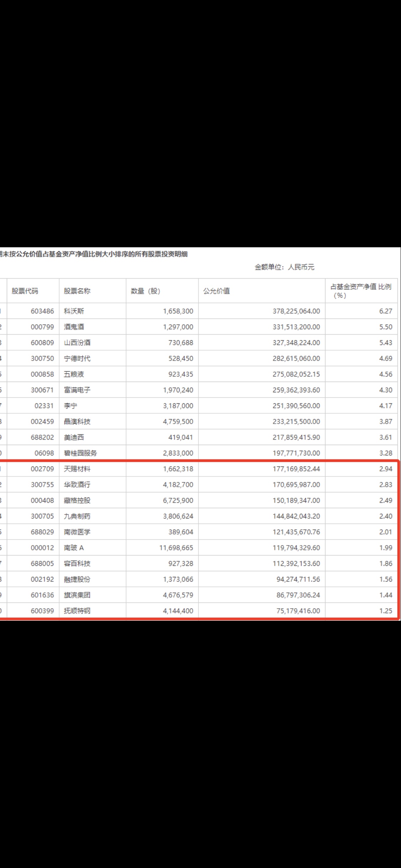
Task: Click stock code 000858
Action: [42, 374]
